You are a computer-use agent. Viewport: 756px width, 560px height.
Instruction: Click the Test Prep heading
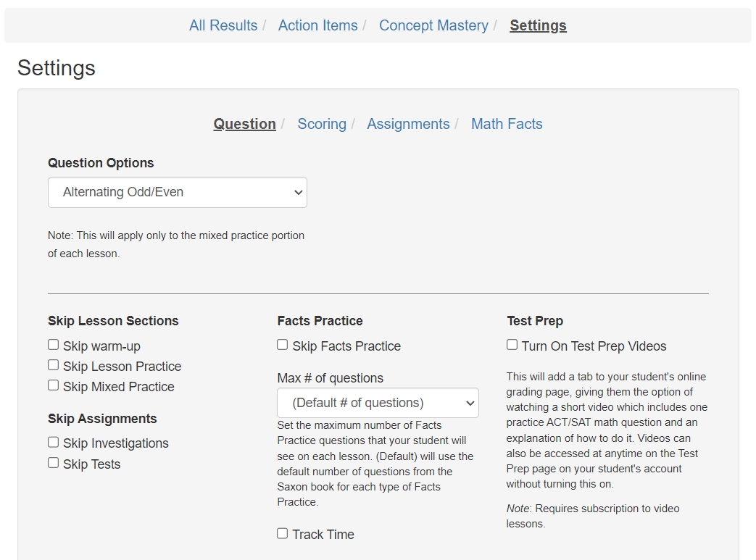click(x=535, y=321)
